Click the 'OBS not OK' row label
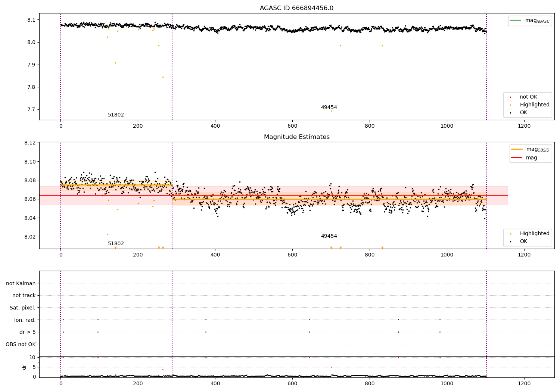The width and height of the screenshot is (560, 392). 21,345
